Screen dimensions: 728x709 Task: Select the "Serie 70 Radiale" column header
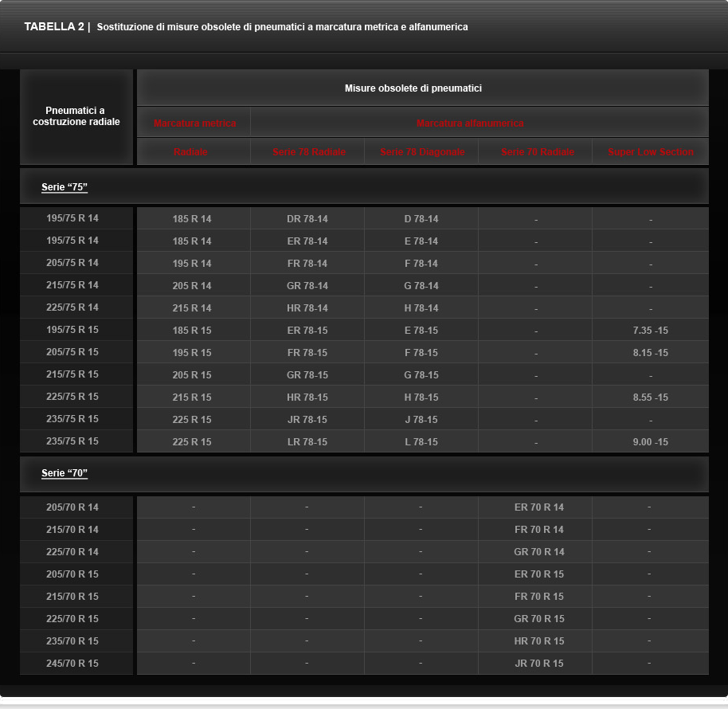coord(538,152)
